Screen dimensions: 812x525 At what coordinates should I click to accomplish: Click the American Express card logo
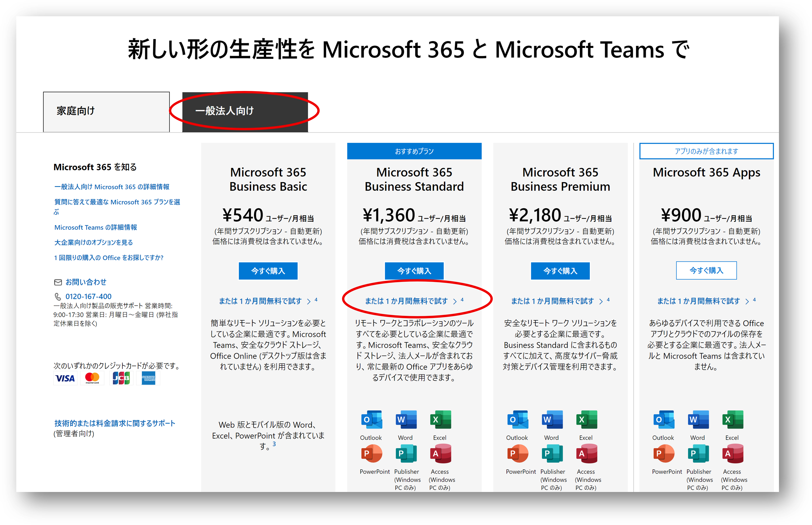tap(148, 378)
